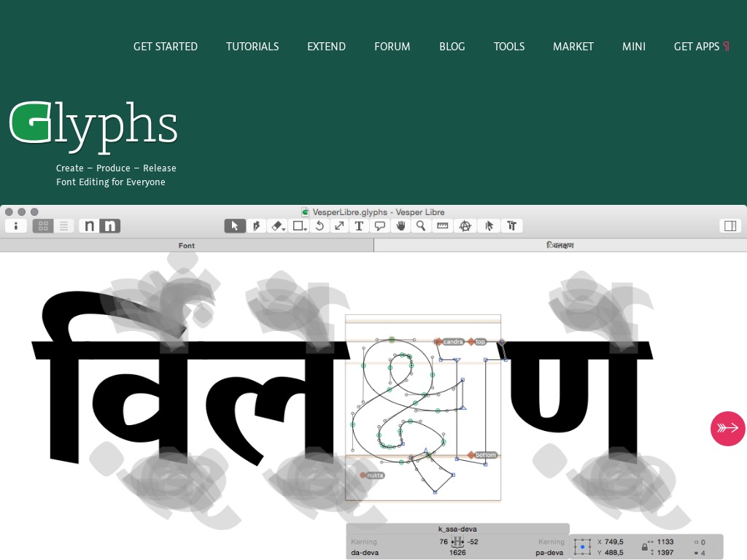Select the Annotation speech bubble tool
Viewport: 747px width, 560px height.
coord(379,226)
